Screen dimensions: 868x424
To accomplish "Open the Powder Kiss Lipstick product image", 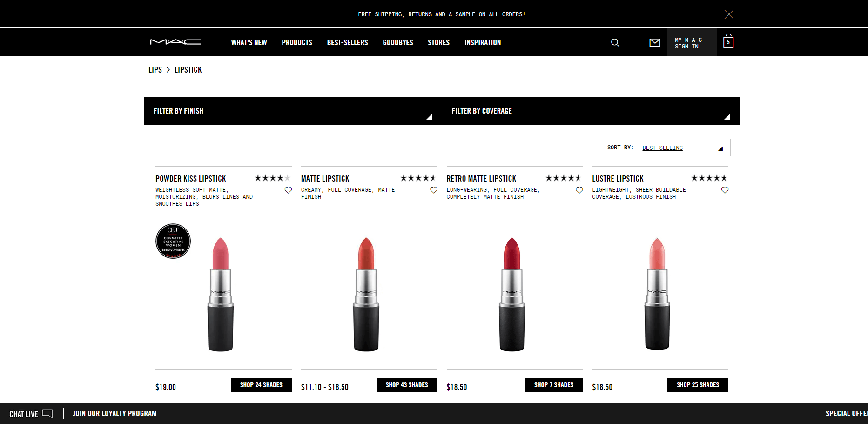I will tap(221, 294).
